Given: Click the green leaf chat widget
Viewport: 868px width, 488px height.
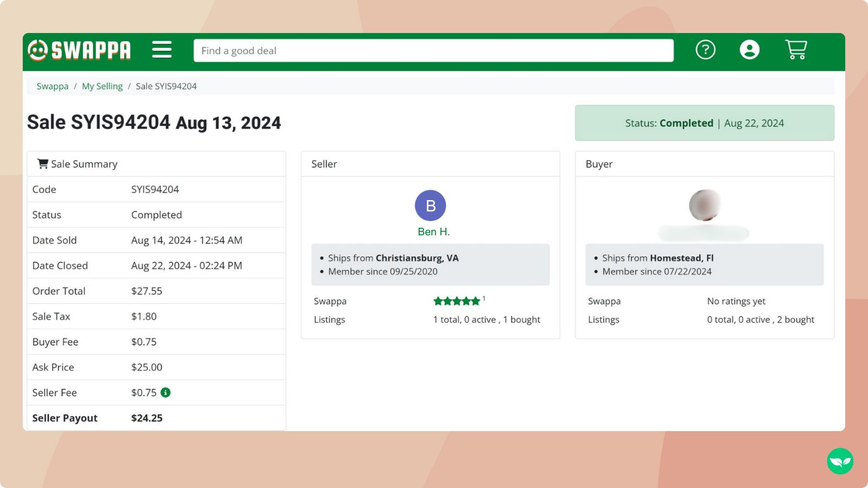Looking at the screenshot, I should click(x=840, y=461).
